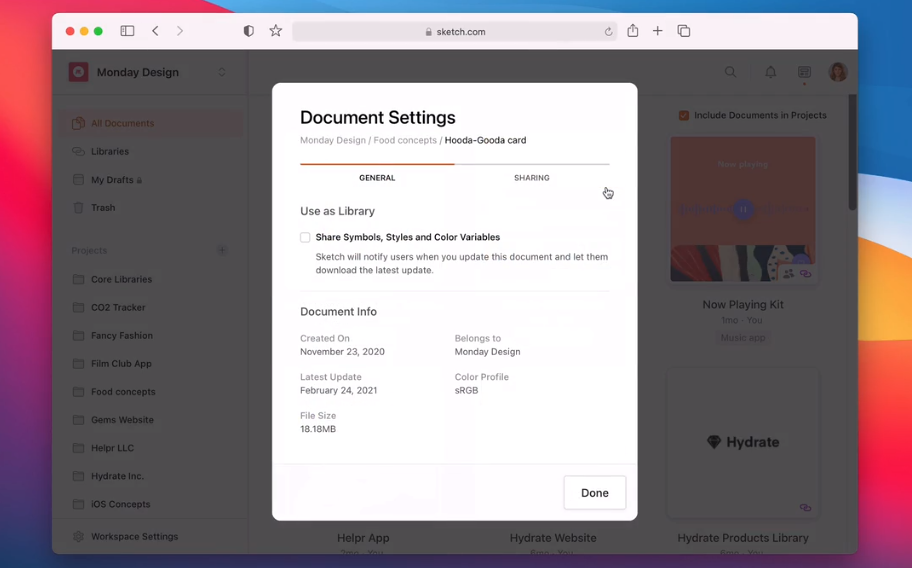Image resolution: width=912 pixels, height=568 pixels.
Task: Switch to the Sharing tab
Action: click(x=532, y=177)
